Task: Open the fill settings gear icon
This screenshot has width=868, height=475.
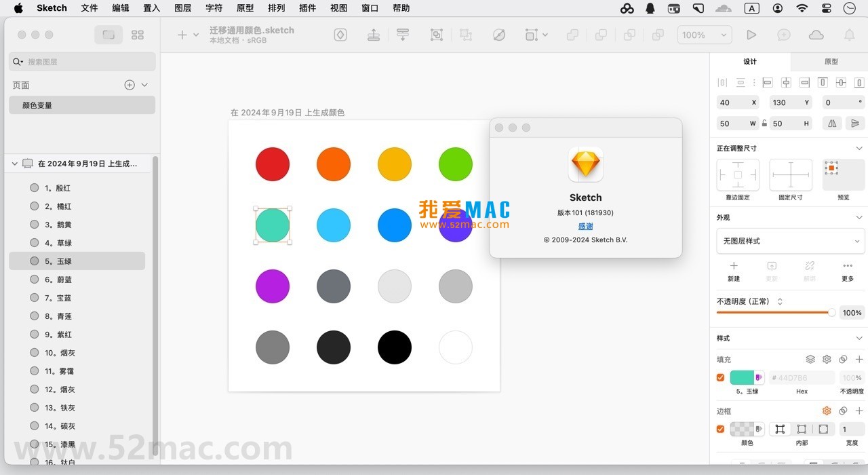Action: click(827, 359)
